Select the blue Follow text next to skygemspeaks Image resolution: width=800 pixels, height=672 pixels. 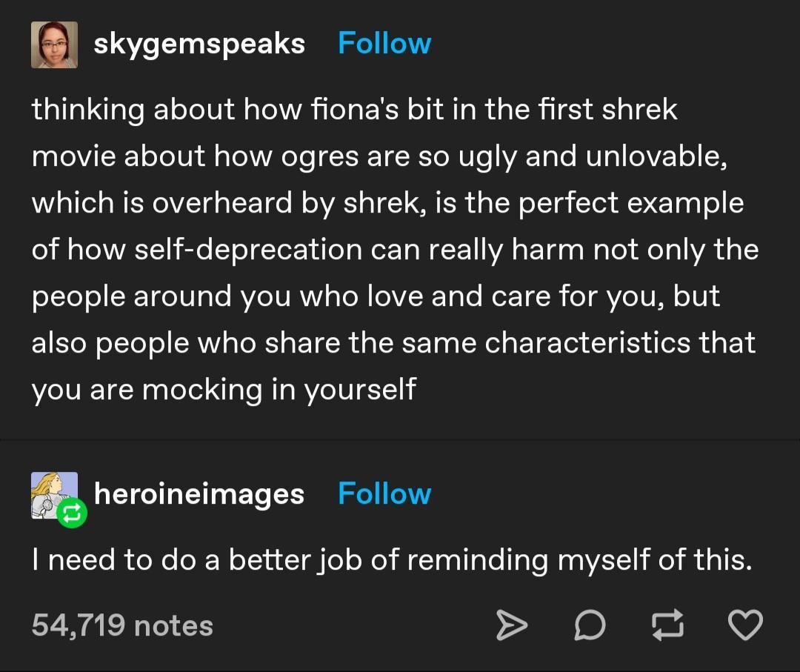[x=384, y=43]
